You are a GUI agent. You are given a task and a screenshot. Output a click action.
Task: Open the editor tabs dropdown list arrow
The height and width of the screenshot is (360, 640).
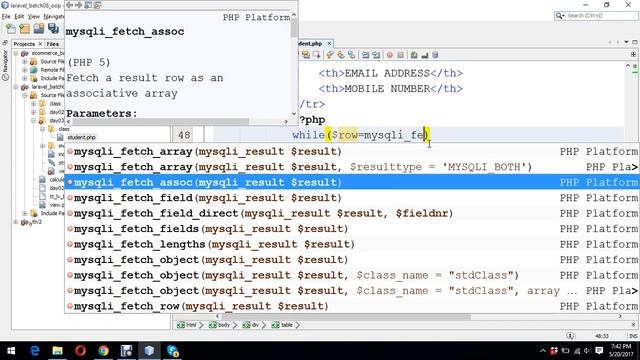coord(627,42)
